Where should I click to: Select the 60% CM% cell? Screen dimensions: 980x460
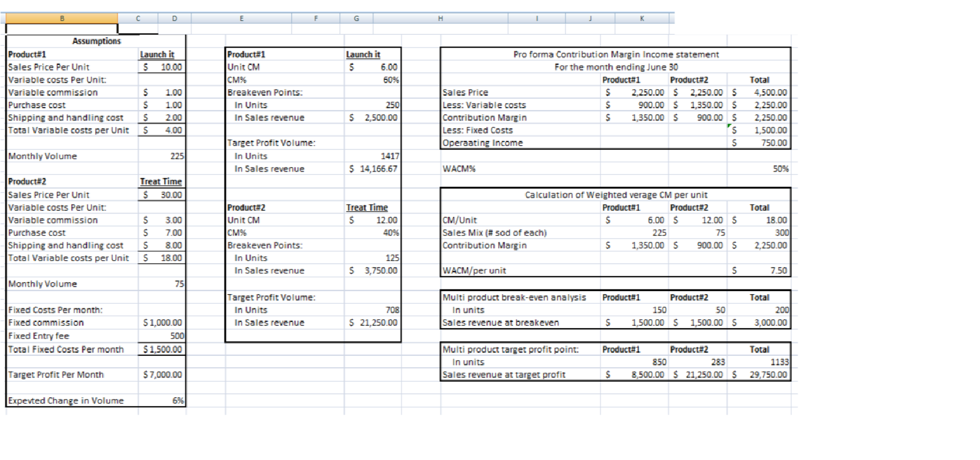pyautogui.click(x=373, y=79)
